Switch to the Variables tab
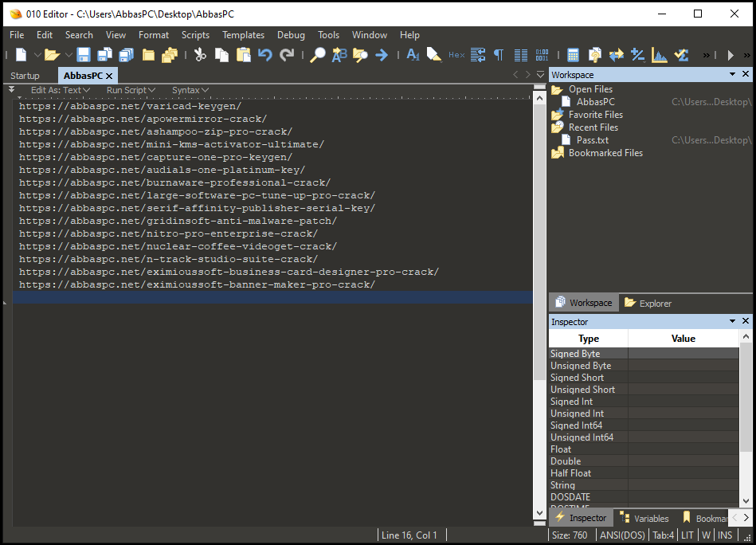This screenshot has height=545, width=756. 644,519
